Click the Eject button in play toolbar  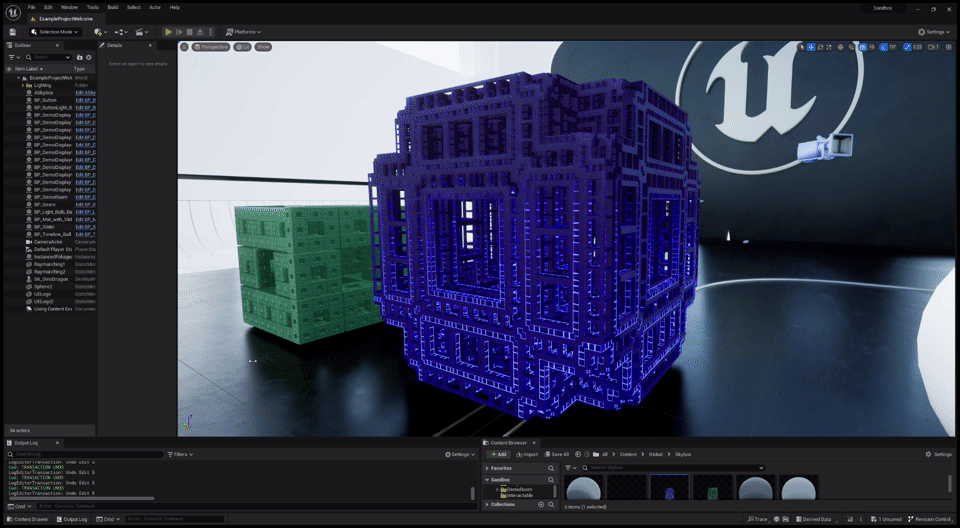[200, 32]
